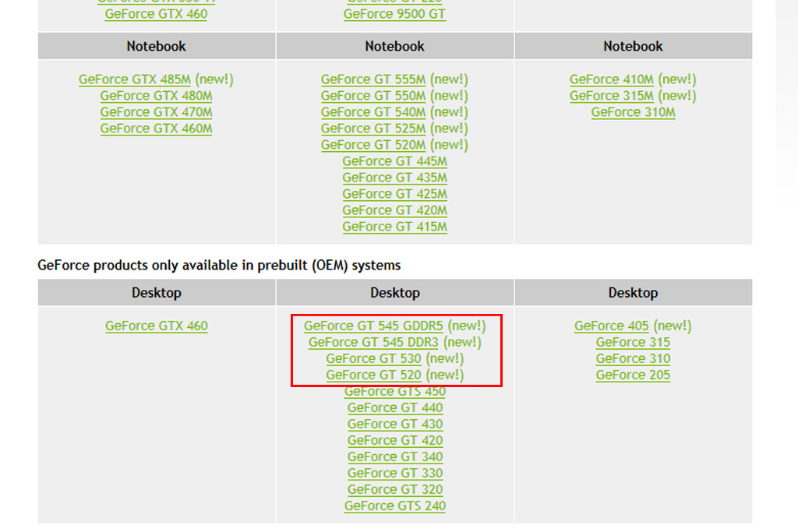Click the GeForce 315 desktop link

pos(633,342)
